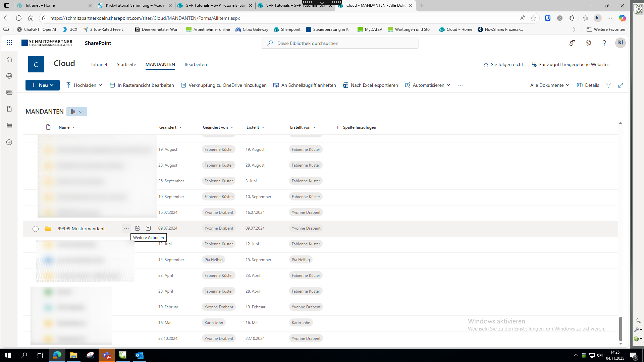Open the Startseite navigation item
The width and height of the screenshot is (644, 362).
tap(126, 64)
